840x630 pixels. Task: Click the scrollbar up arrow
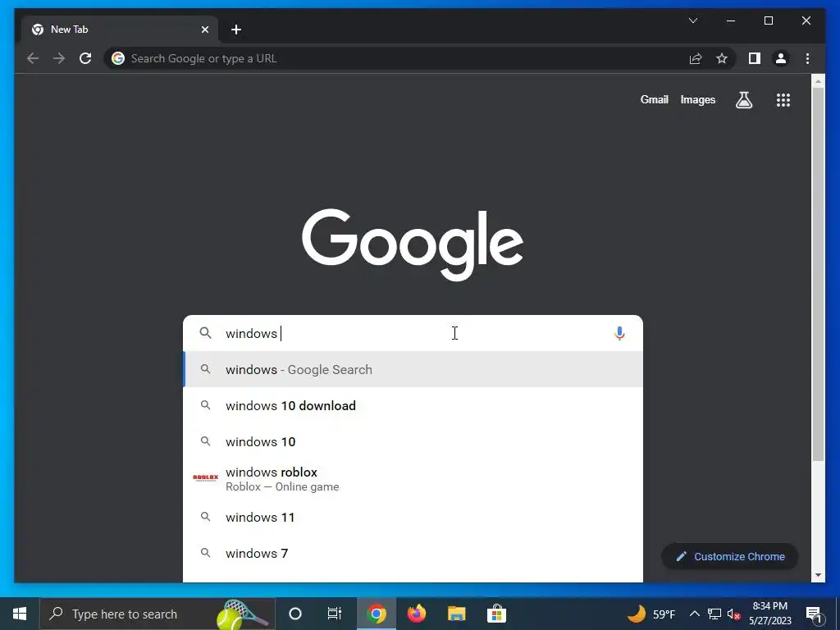pyautogui.click(x=818, y=81)
